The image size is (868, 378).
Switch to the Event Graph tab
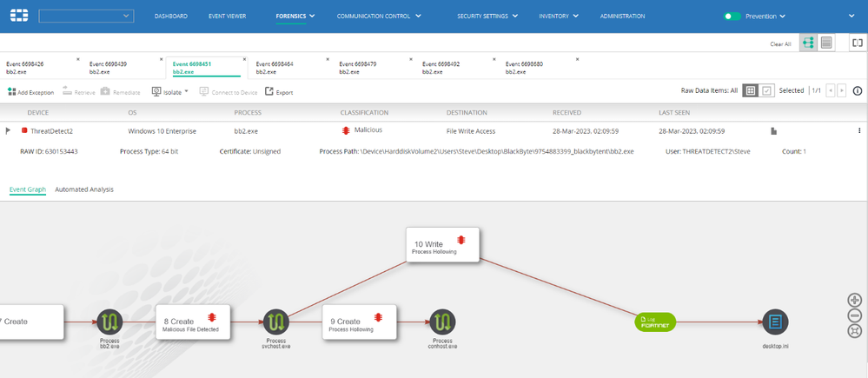(x=28, y=189)
